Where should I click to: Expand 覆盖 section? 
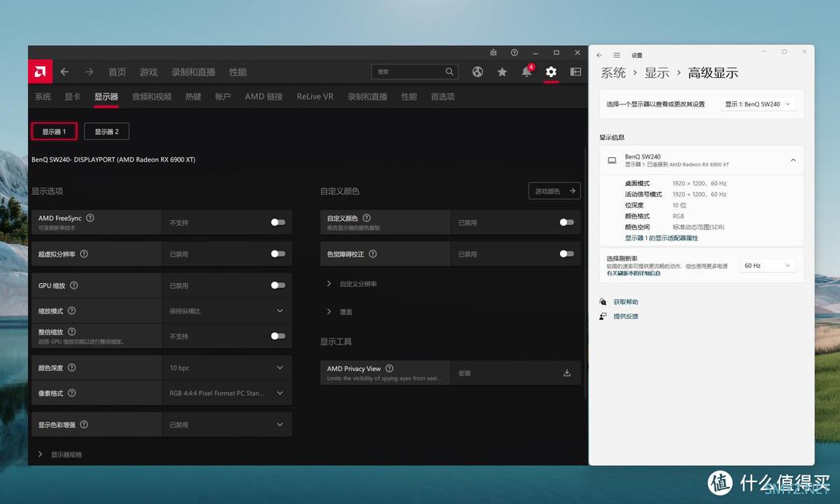(x=340, y=312)
